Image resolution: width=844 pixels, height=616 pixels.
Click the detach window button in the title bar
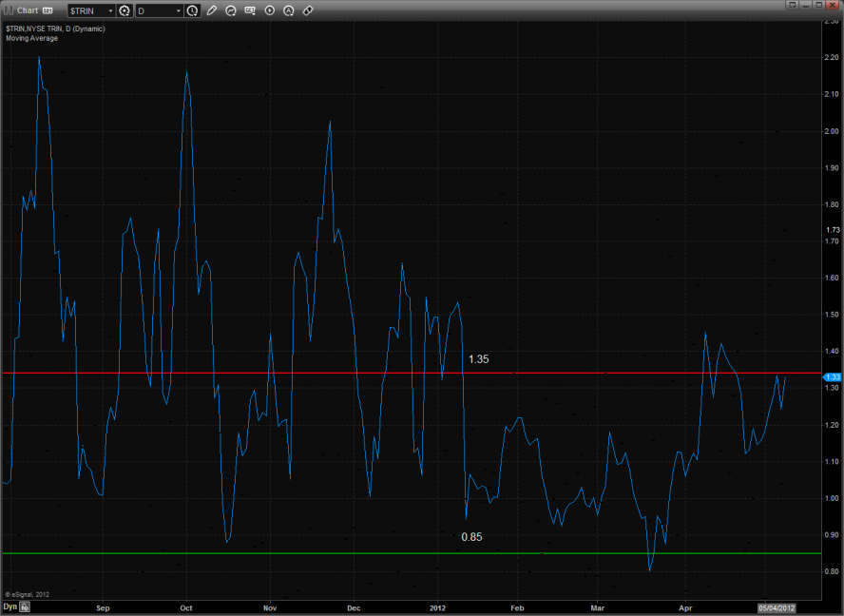791,6
